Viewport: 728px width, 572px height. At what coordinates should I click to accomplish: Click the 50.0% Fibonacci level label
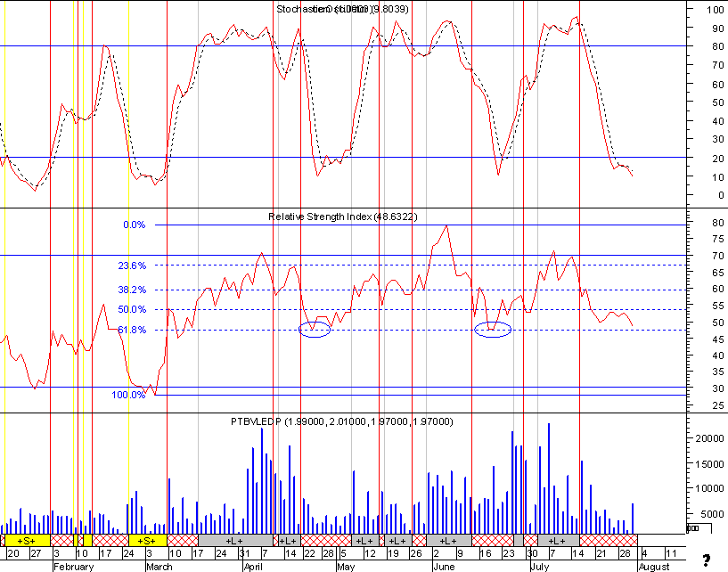click(x=132, y=310)
